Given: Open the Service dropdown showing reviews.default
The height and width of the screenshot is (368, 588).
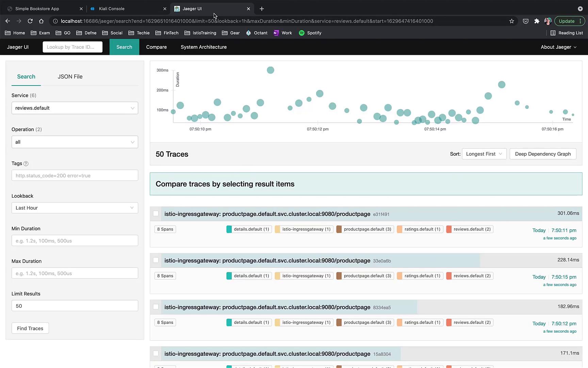Looking at the screenshot, I should (x=75, y=108).
